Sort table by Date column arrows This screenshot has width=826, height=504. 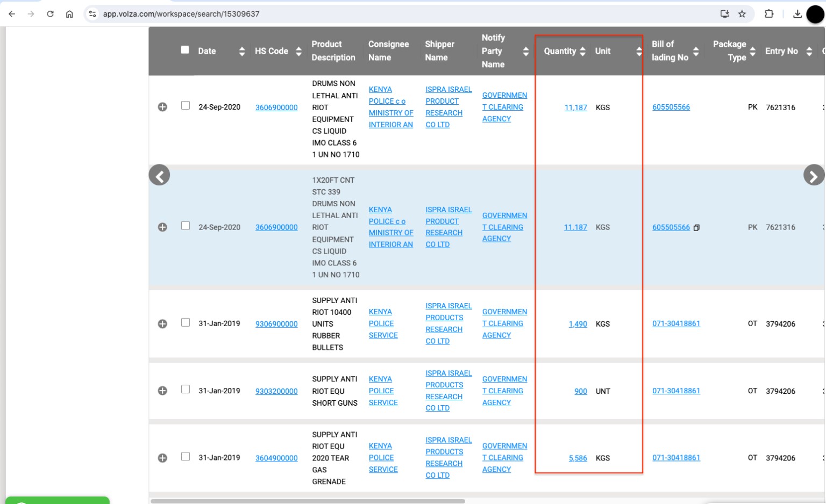pyautogui.click(x=242, y=51)
